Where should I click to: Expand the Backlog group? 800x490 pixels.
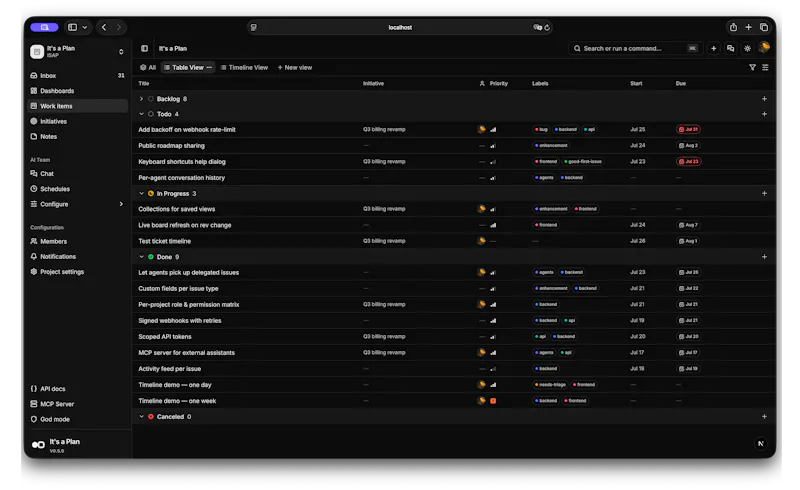tap(141, 99)
